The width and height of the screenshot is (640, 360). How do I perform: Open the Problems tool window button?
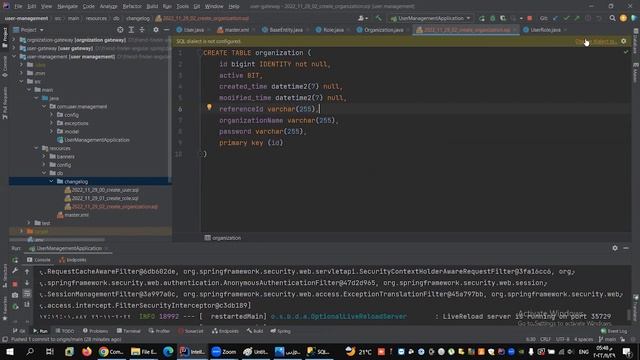95,331
